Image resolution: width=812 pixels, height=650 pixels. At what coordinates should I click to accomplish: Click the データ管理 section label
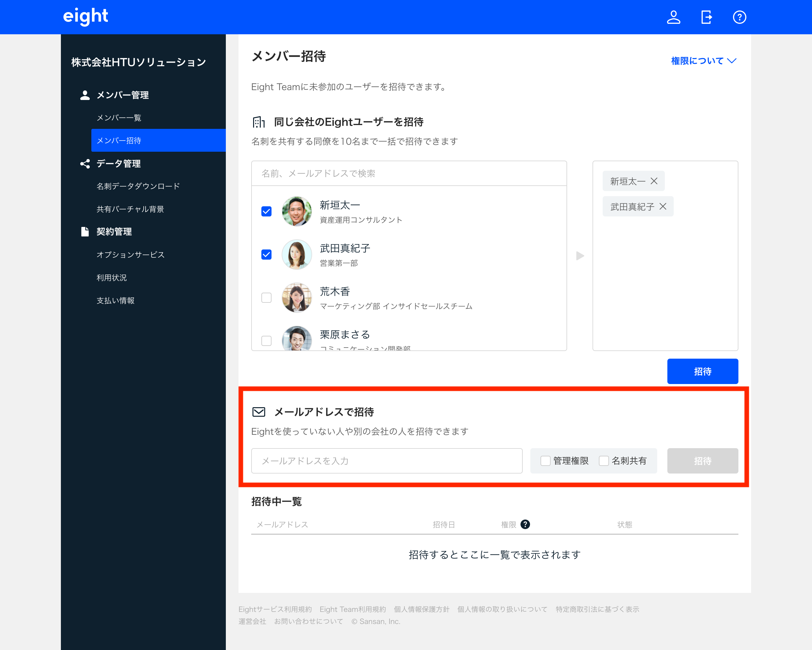(119, 163)
